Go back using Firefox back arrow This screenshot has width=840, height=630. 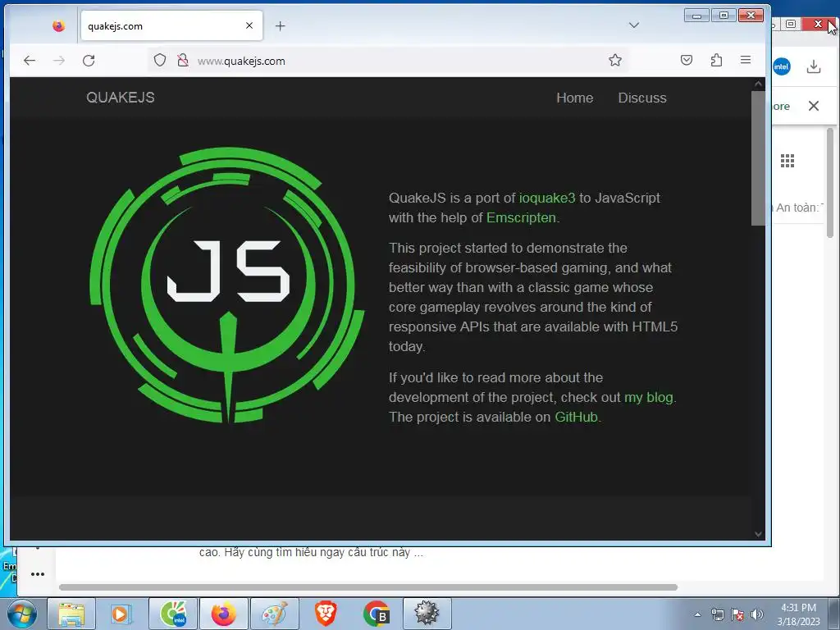(30, 61)
